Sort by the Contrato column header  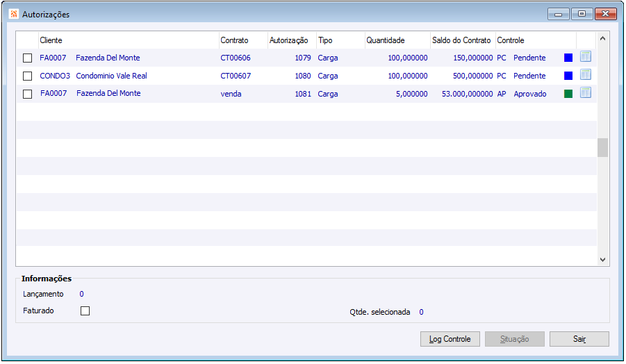(x=243, y=40)
